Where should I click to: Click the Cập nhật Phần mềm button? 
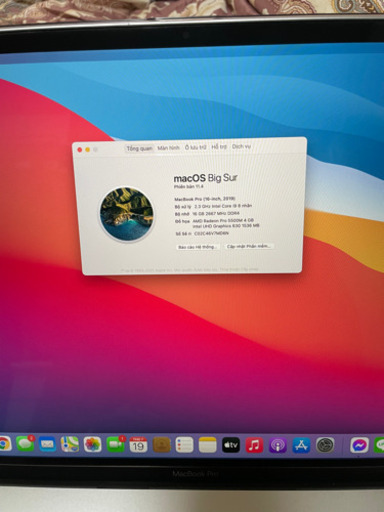(x=248, y=246)
